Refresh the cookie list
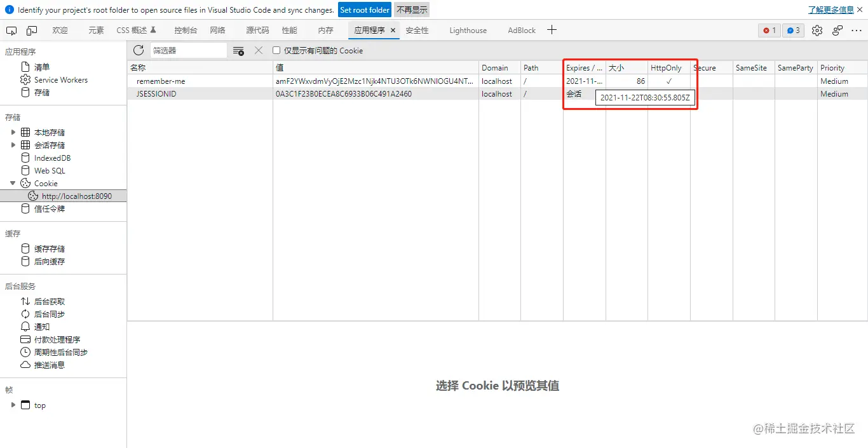Viewport: 868px width, 448px height. click(139, 50)
